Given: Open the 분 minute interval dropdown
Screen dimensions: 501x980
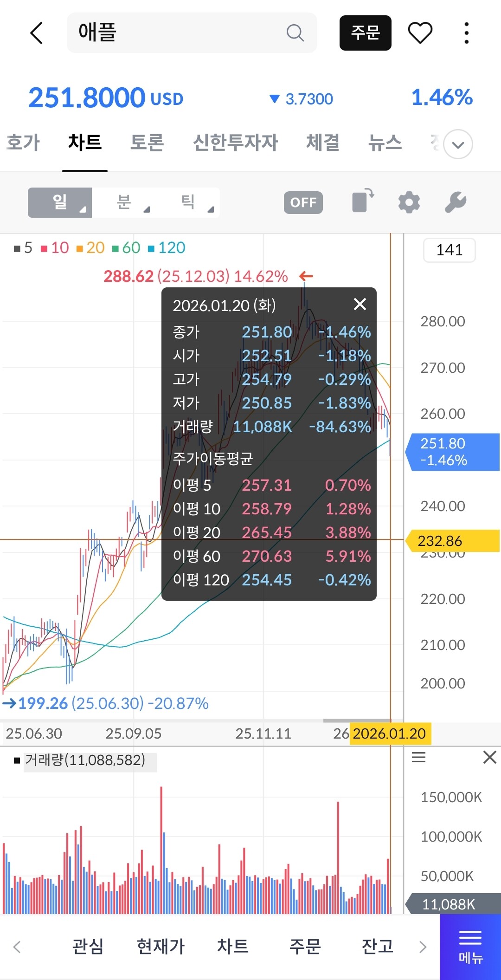Looking at the screenshot, I should [124, 202].
